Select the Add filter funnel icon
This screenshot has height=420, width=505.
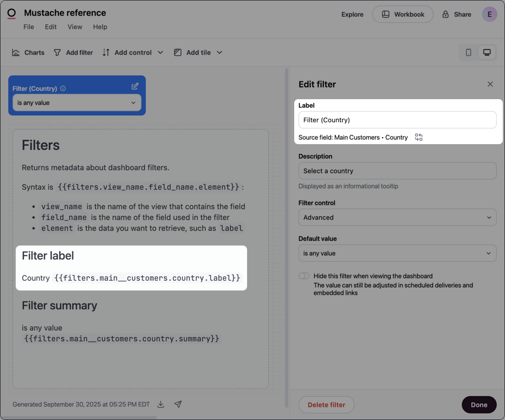tap(56, 52)
